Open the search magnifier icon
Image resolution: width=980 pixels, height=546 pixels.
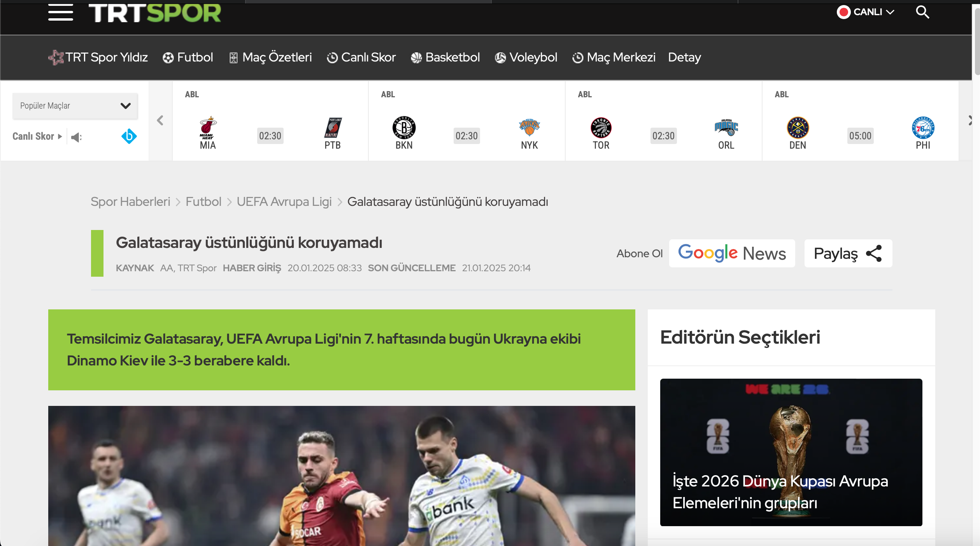coord(922,12)
